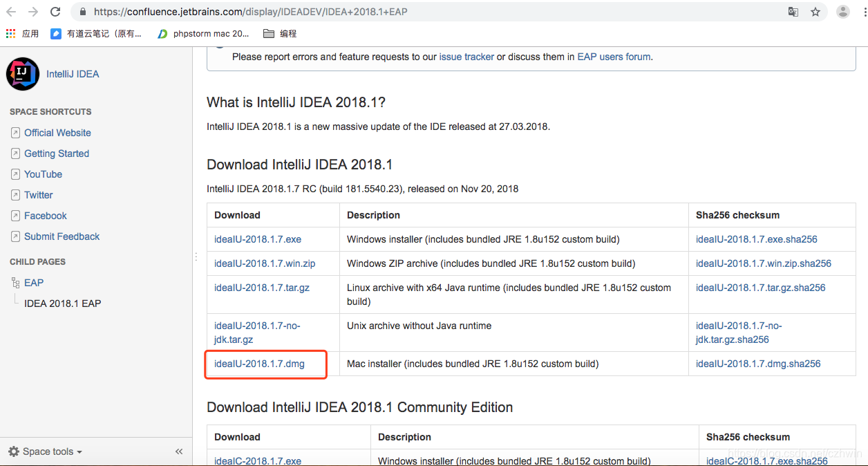The image size is (868, 466).
Task: Open the phpstorm mac bookmark
Action: click(203, 33)
